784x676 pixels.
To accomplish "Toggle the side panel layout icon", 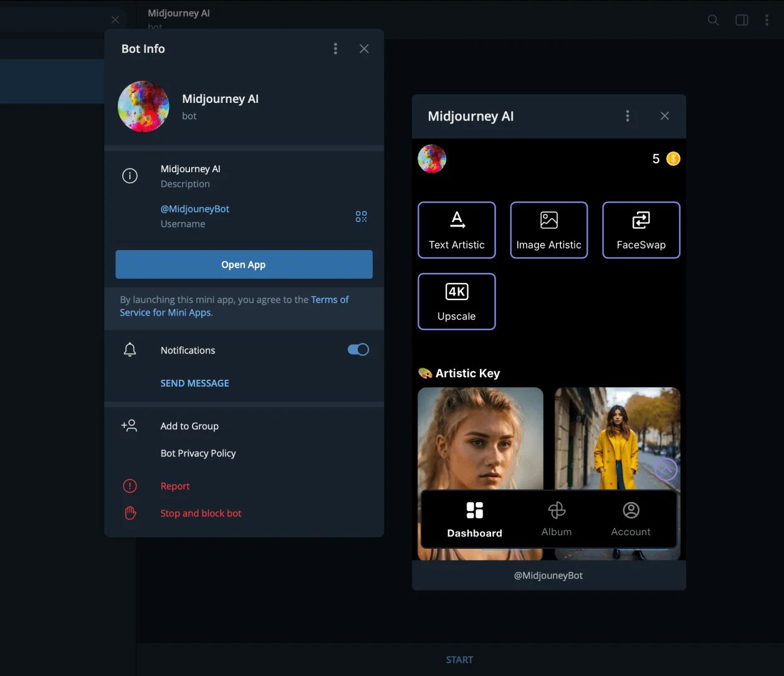I will (742, 20).
